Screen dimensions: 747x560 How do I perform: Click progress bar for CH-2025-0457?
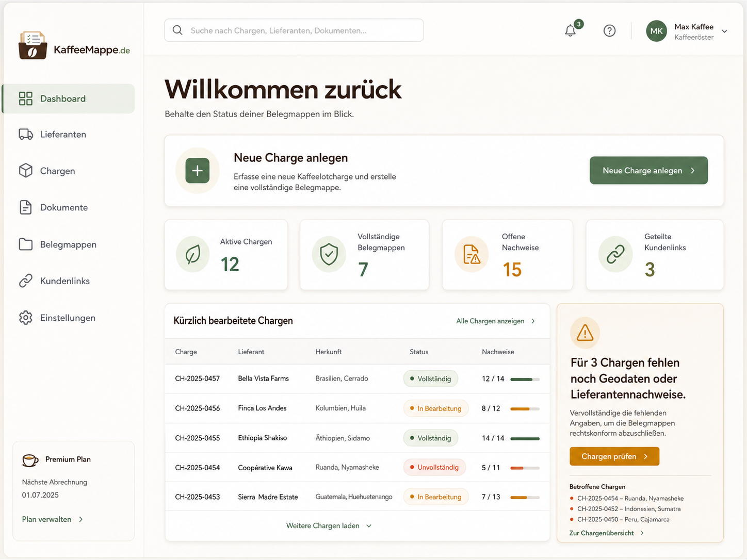525,379
